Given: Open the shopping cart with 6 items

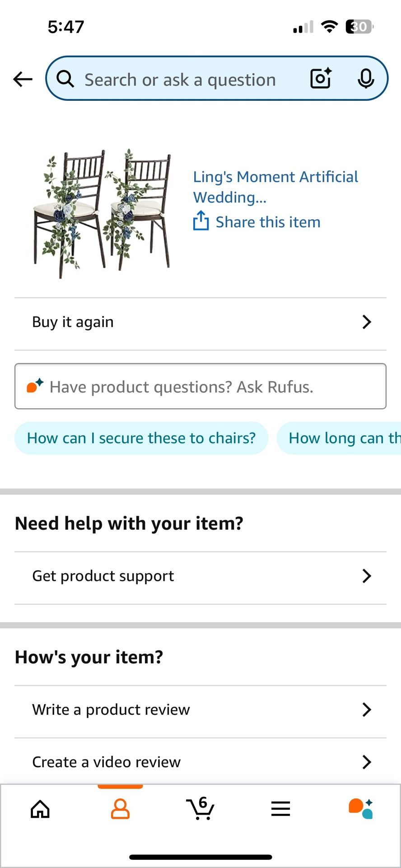Looking at the screenshot, I should tap(200, 808).
